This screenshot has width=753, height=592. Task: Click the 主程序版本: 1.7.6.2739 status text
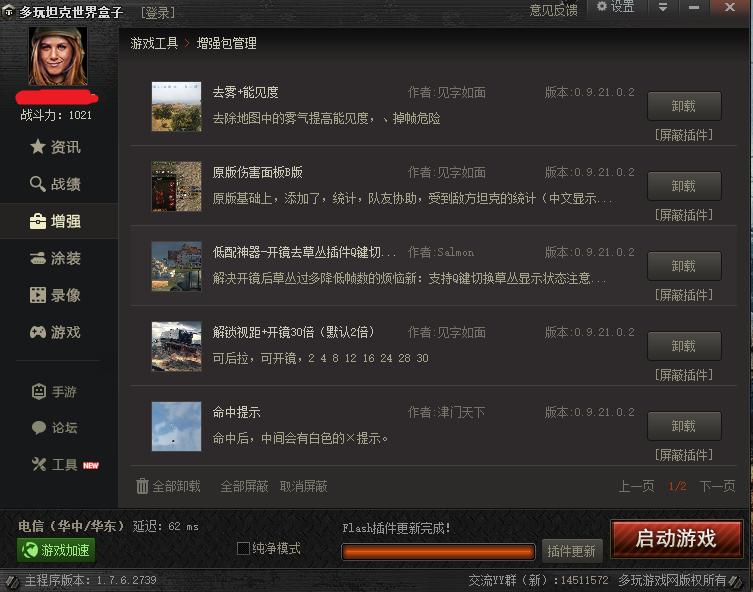[x=90, y=580]
